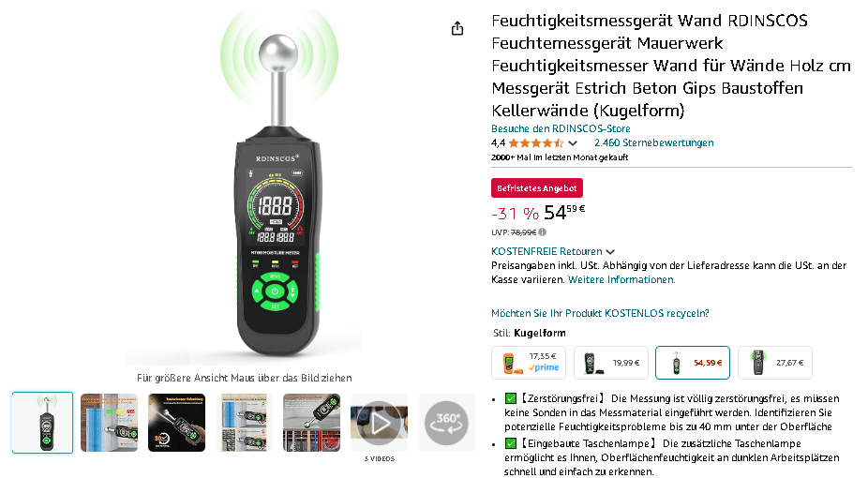868x478 pixels.
Task: Choose the 27,67 € style option
Action: click(775, 363)
